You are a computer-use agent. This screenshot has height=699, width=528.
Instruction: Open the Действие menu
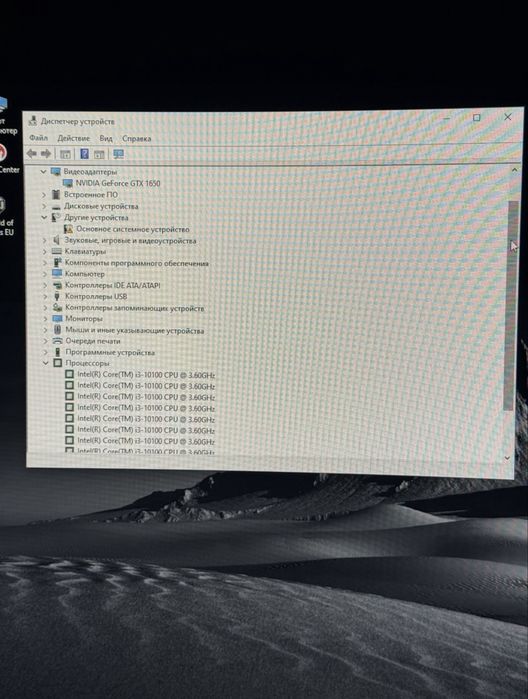click(74, 138)
